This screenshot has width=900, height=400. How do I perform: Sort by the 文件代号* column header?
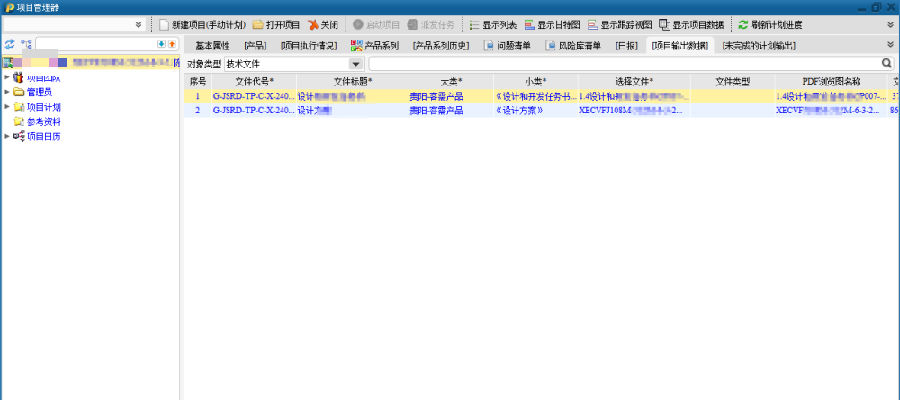[x=254, y=81]
